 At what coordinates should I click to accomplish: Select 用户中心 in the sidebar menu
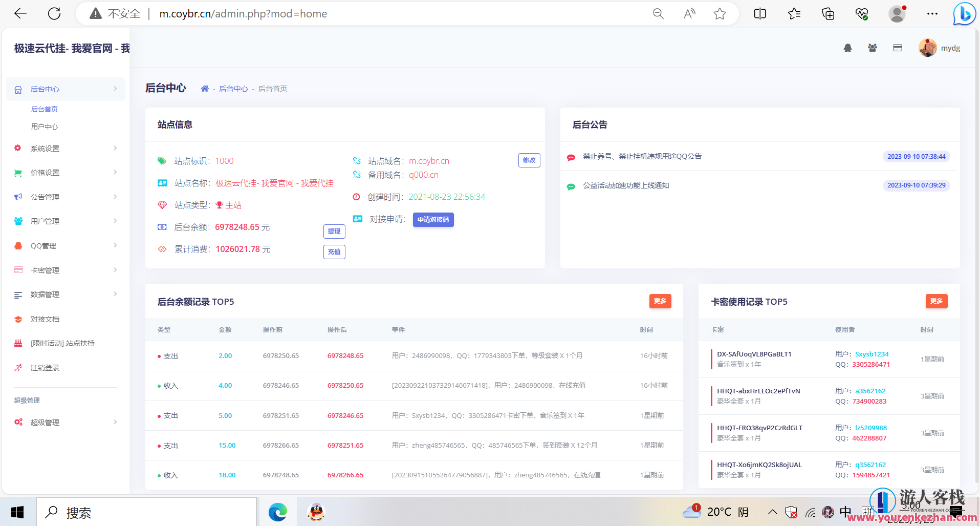pos(45,126)
